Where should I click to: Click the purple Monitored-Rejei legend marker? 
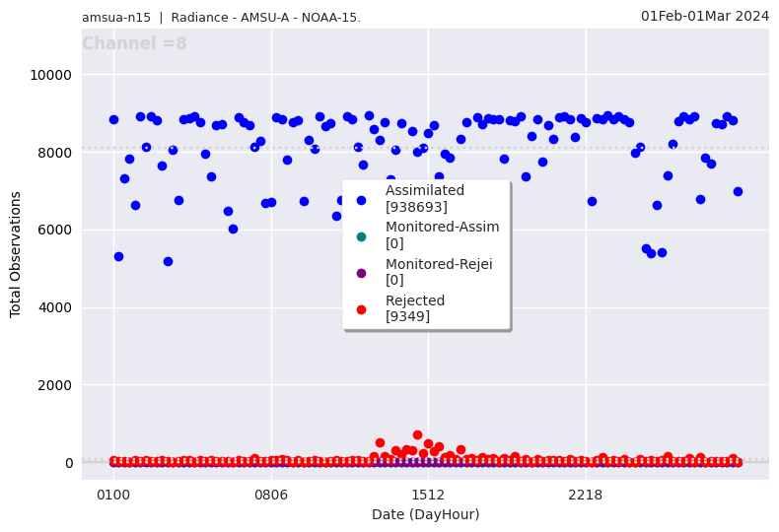pyautogui.click(x=361, y=273)
